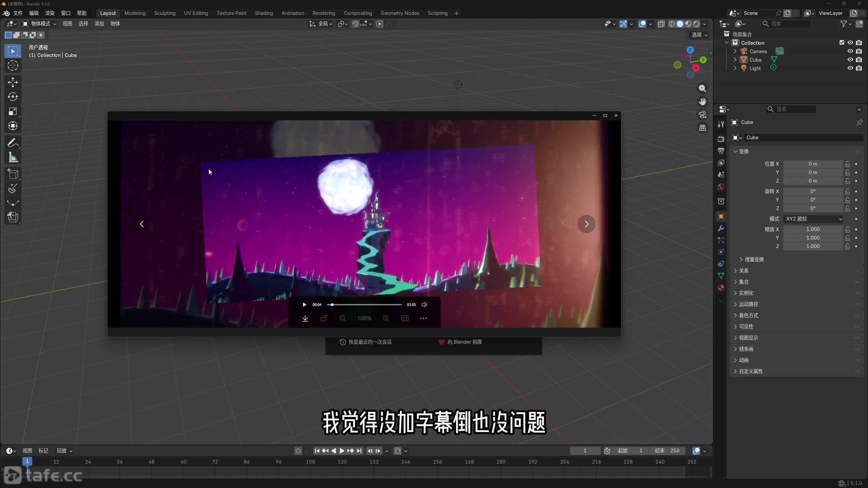868x488 pixels.
Task: Play the timeline animation
Action: (342, 451)
